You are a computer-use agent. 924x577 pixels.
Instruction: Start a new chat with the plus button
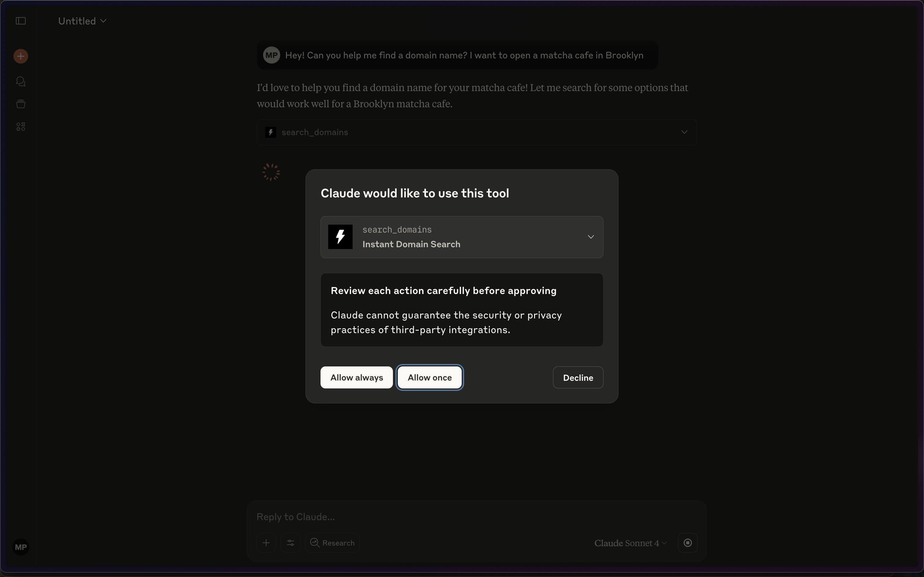point(20,57)
